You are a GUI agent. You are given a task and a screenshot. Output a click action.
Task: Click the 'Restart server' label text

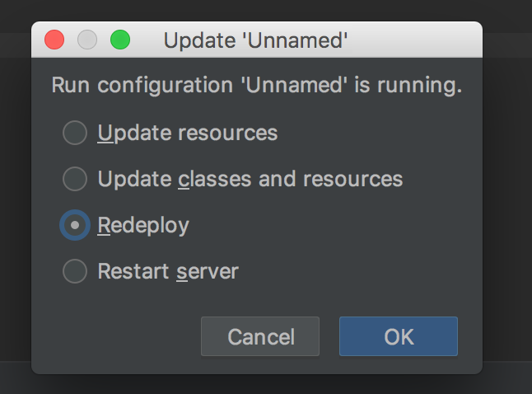coord(168,271)
